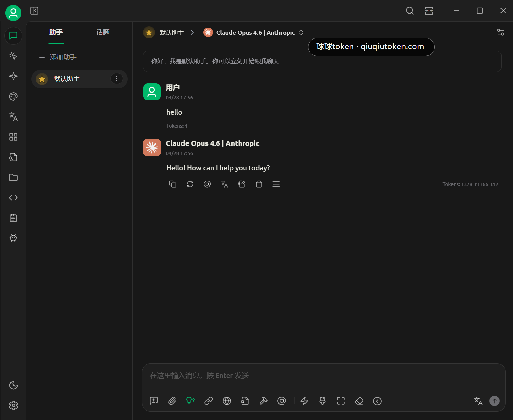Click the green user avatar on the message
Screen dimensions: 513x420
152,92
